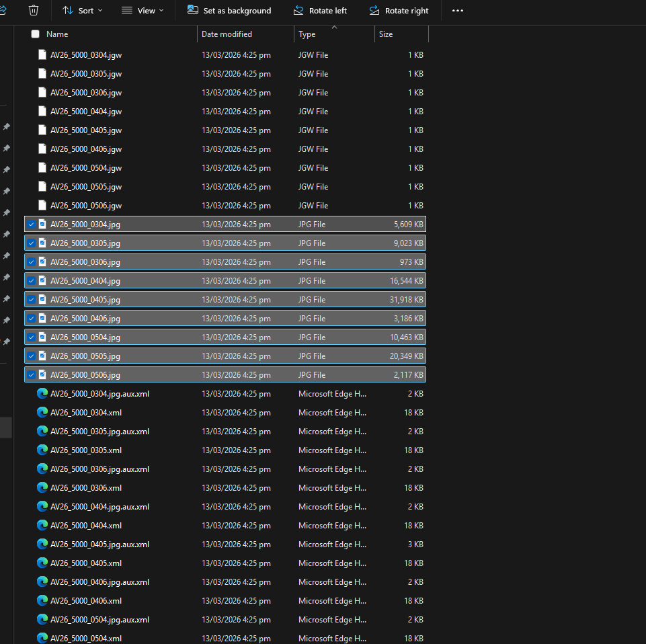Screen dimensions: 646x644
Task: Click the JPG image icon of AV26_5000_0405.jpg
Action: tap(42, 299)
